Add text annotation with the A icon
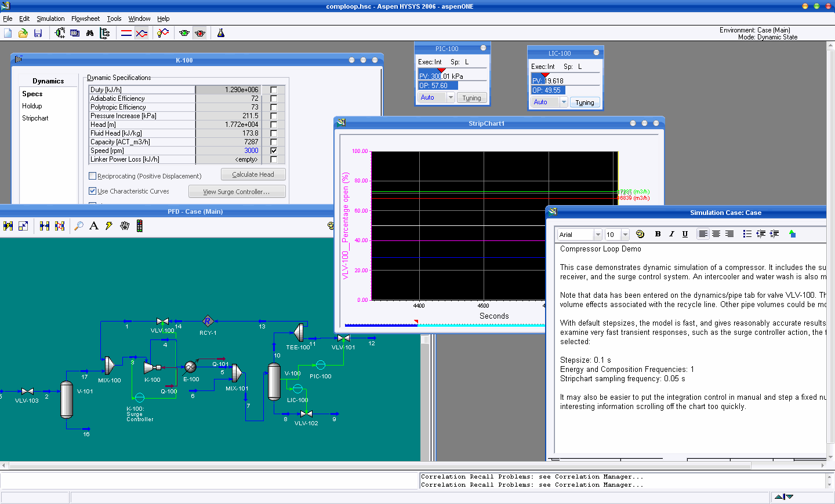Screen dimensions: 835x504 pos(94,226)
